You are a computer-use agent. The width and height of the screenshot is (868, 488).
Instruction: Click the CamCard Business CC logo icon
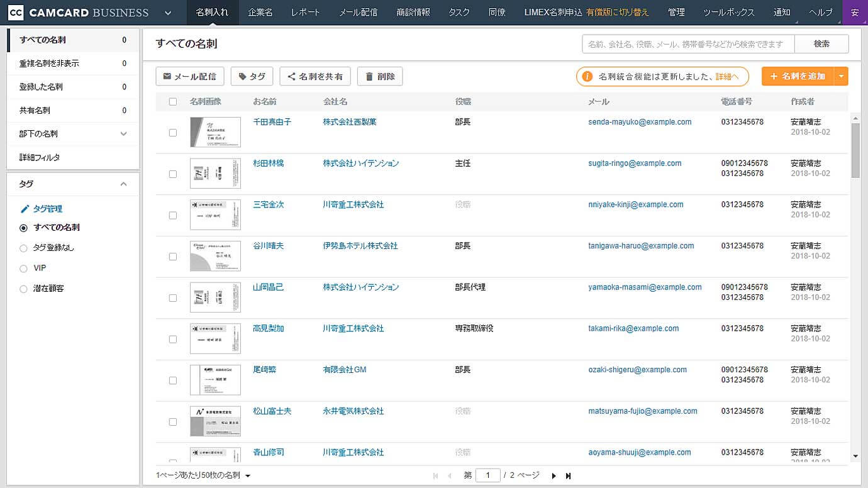[x=17, y=13]
